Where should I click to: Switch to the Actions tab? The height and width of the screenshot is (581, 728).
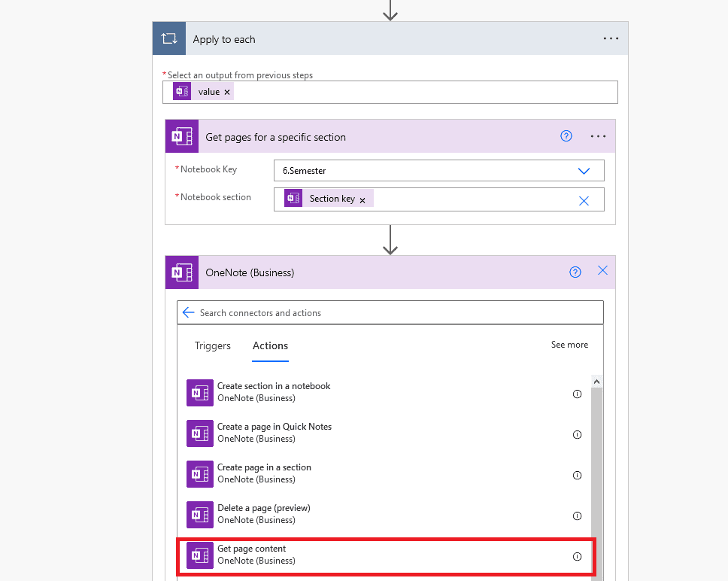pos(270,345)
